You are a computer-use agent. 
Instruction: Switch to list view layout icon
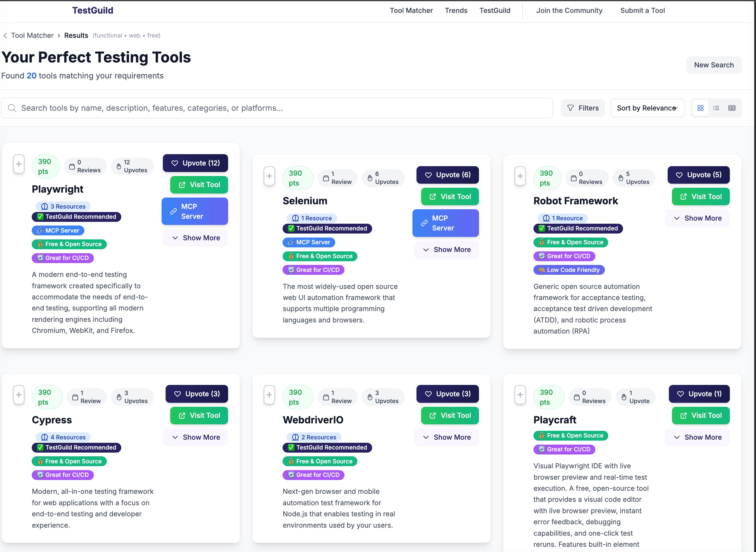coord(716,108)
